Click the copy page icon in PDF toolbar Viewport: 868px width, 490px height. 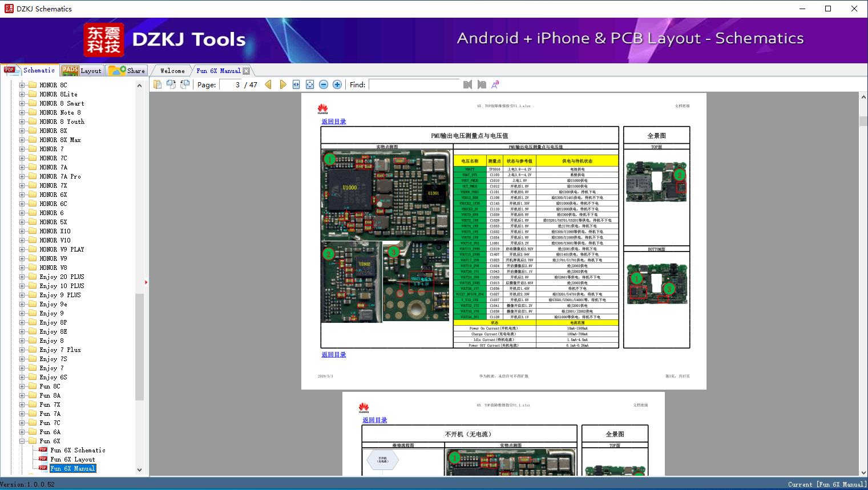tap(158, 84)
